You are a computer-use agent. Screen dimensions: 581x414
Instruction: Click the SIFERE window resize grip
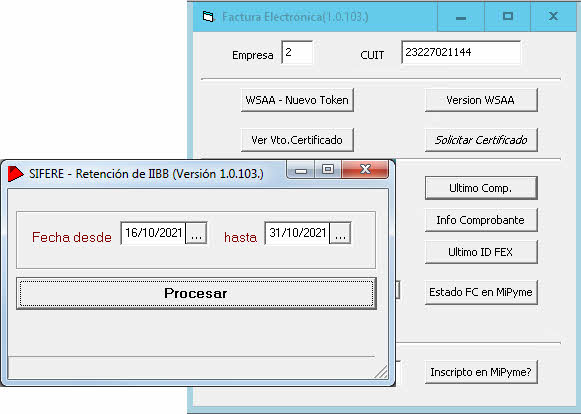381,372
